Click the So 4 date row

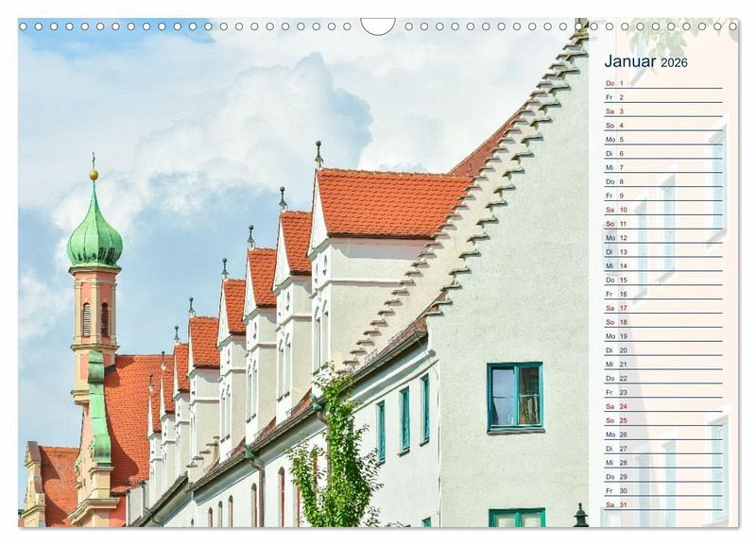click(x=662, y=126)
